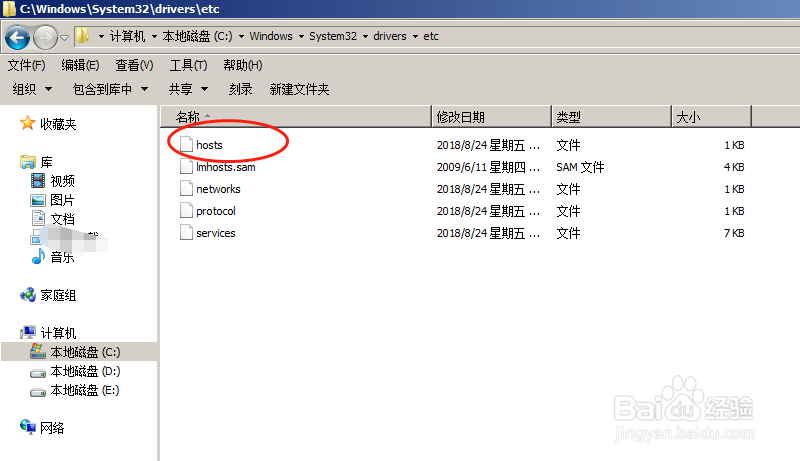Sort by the 类型 column header
This screenshot has height=461, width=800.
(611, 117)
